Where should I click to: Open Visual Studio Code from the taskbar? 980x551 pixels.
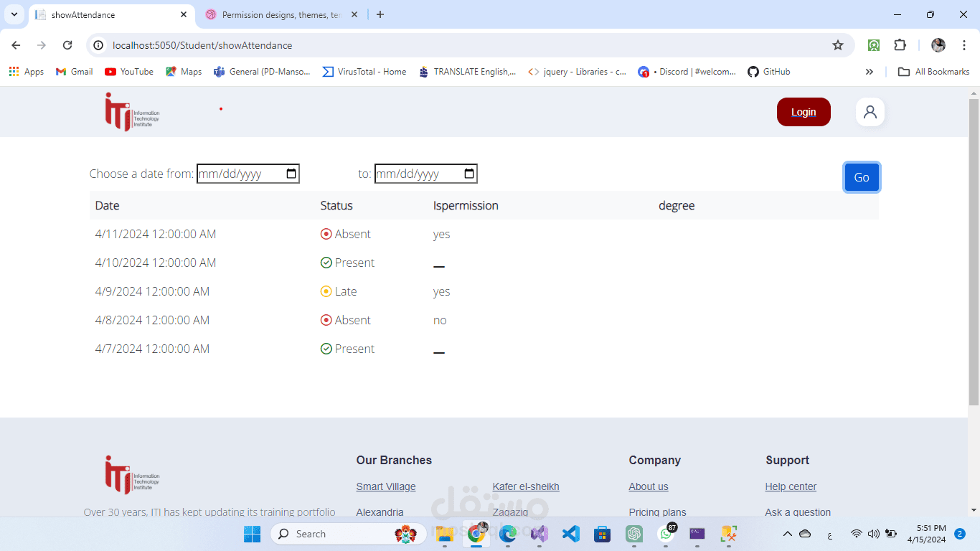click(x=570, y=534)
